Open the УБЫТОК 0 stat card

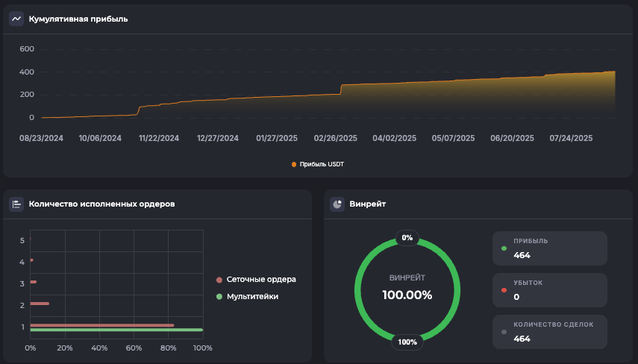pos(550,290)
